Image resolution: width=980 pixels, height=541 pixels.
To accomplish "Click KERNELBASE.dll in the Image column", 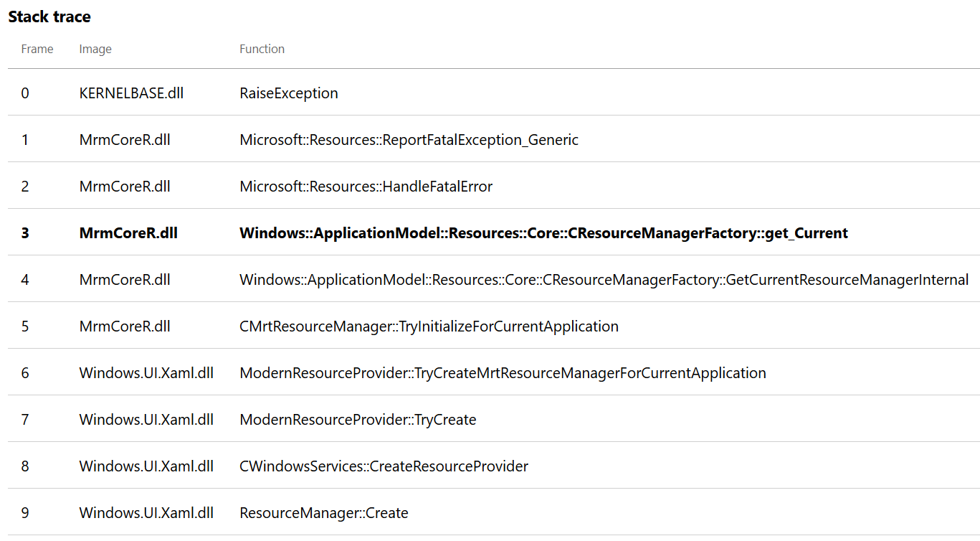I will [131, 93].
